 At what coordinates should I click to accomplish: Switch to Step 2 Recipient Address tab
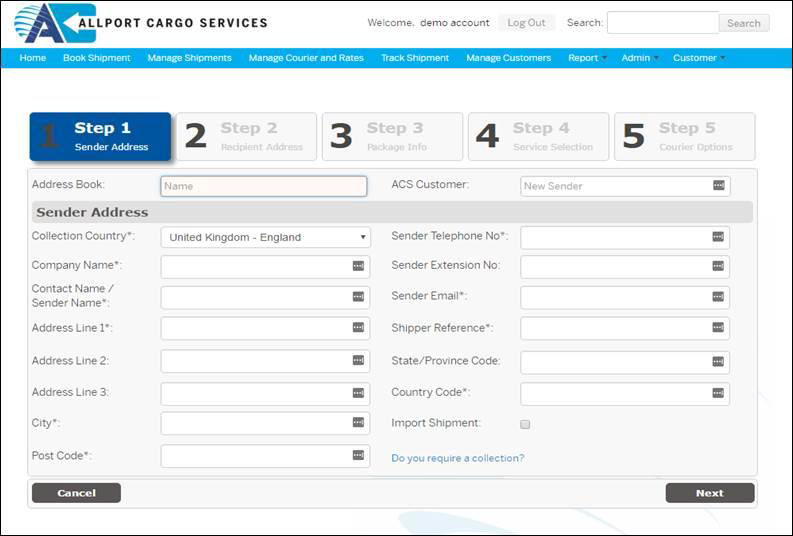tap(246, 137)
